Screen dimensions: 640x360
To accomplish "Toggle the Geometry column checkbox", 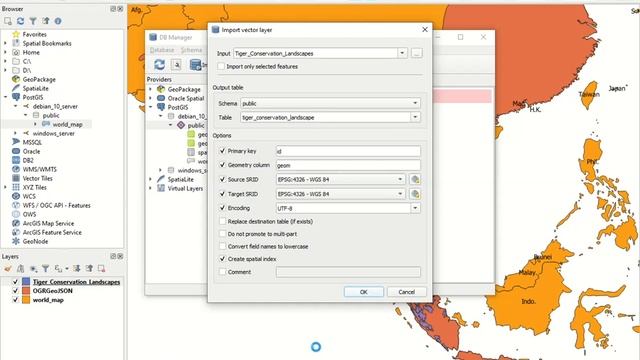I will 222,165.
